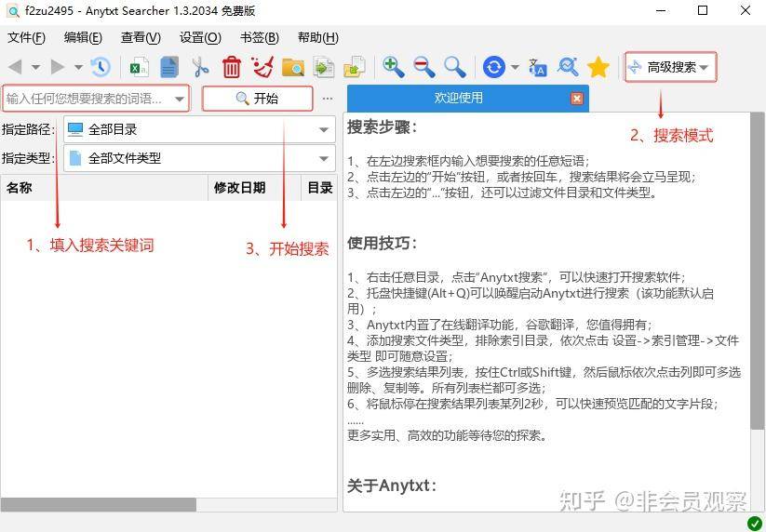This screenshot has width=766, height=532.
Task: Click the 搜索步骤 heading text
Action: [x=382, y=127]
